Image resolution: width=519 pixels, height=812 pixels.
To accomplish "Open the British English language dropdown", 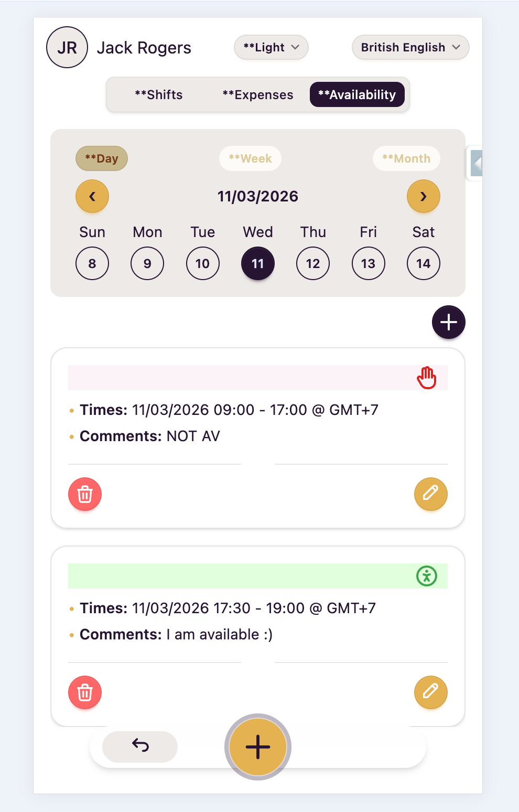I will 410,47.
